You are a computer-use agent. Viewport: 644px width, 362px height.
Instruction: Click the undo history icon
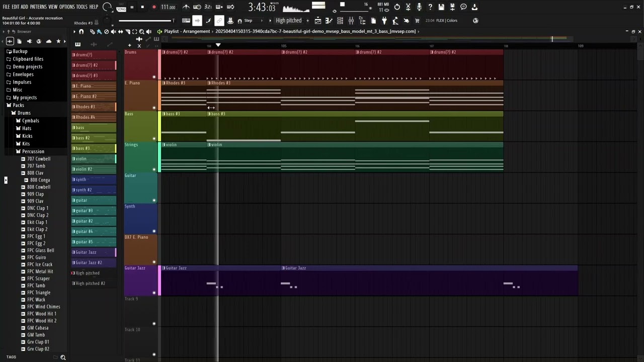tap(397, 7)
